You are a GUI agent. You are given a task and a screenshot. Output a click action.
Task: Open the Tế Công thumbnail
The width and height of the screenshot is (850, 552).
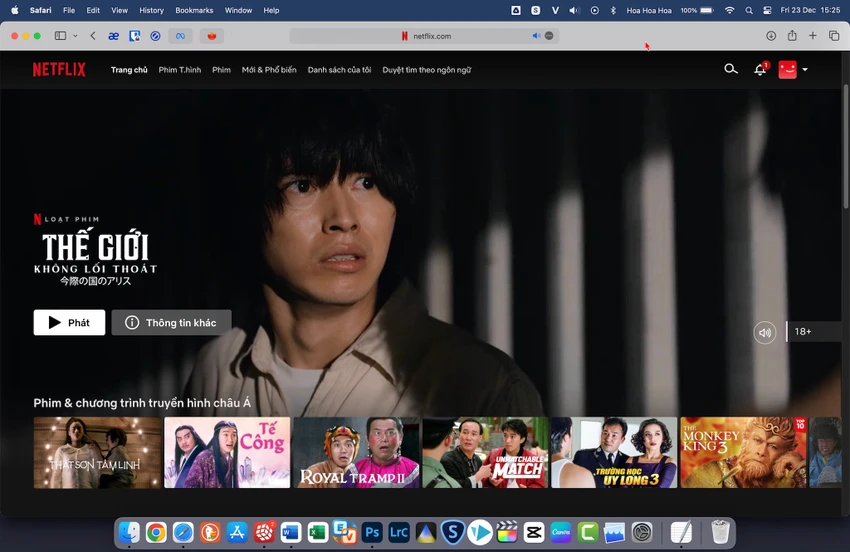(x=227, y=453)
